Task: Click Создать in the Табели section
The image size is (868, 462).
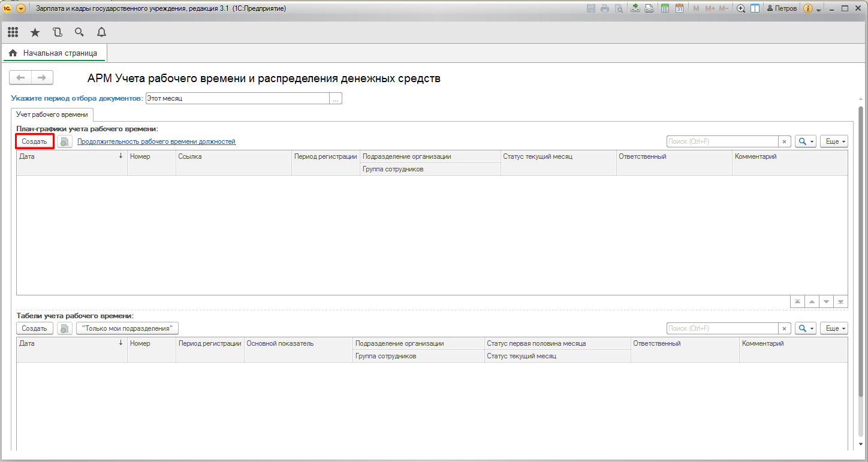Action: [35, 328]
